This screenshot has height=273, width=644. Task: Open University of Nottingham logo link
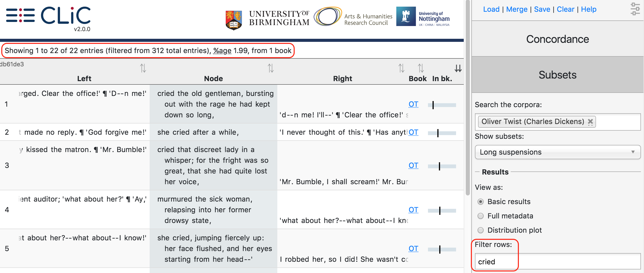[423, 17]
